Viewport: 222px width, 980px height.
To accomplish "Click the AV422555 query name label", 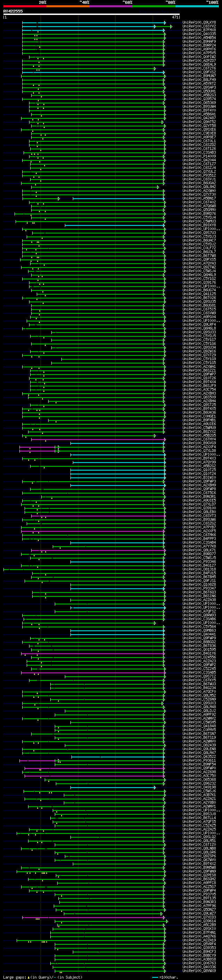I will click(x=13, y=11).
